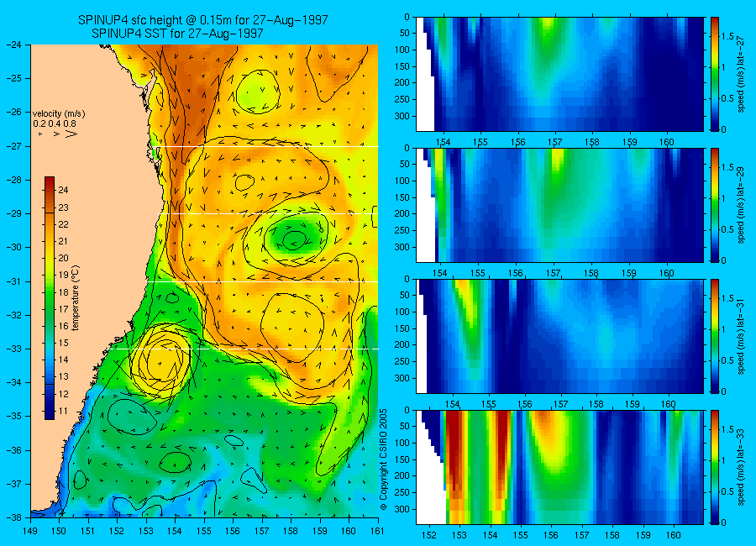The height and width of the screenshot is (546, 756).
Task: Click the '-33' latitude label on the map axis
Action: [x=13, y=349]
